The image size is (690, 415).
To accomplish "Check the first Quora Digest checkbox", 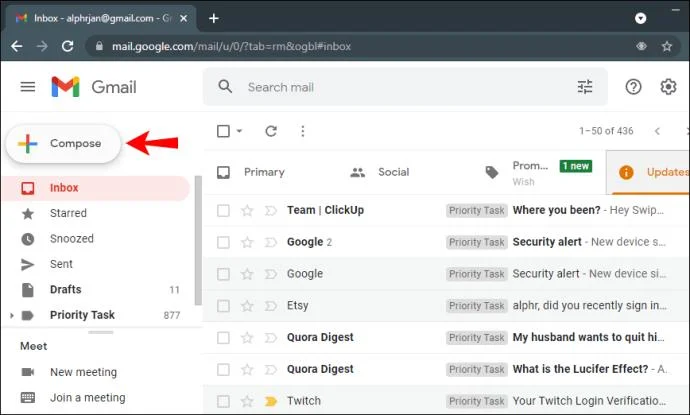I will click(223, 338).
